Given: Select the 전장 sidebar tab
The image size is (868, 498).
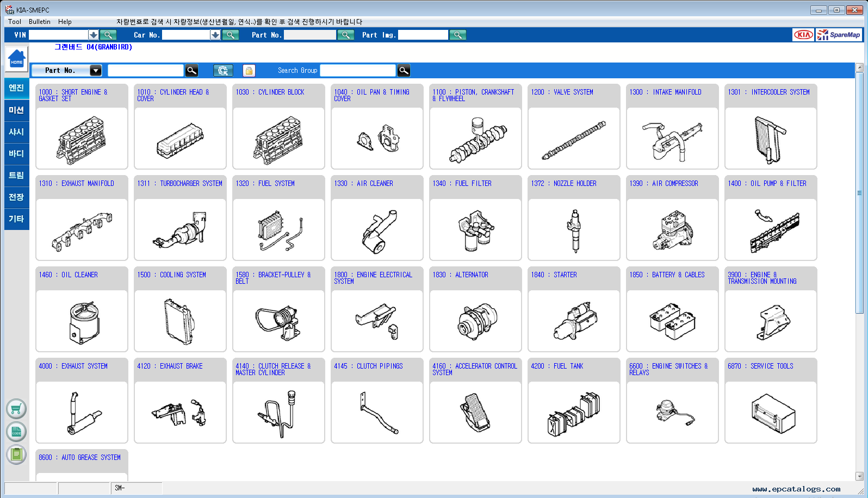Looking at the screenshot, I should [x=16, y=197].
